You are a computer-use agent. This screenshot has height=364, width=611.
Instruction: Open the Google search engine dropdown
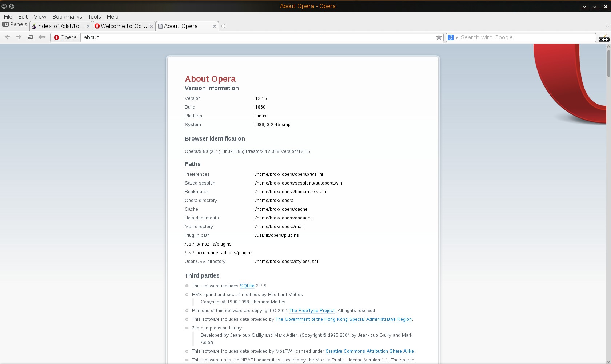point(452,37)
